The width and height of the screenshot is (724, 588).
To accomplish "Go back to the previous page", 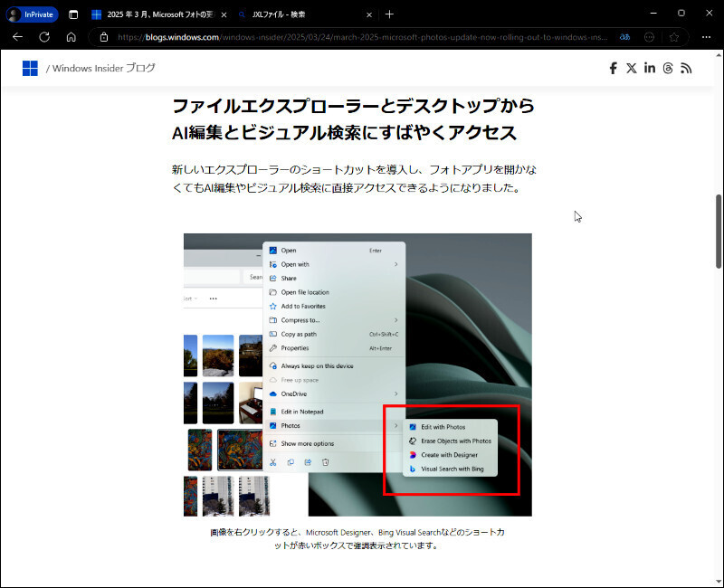I will (x=17, y=37).
